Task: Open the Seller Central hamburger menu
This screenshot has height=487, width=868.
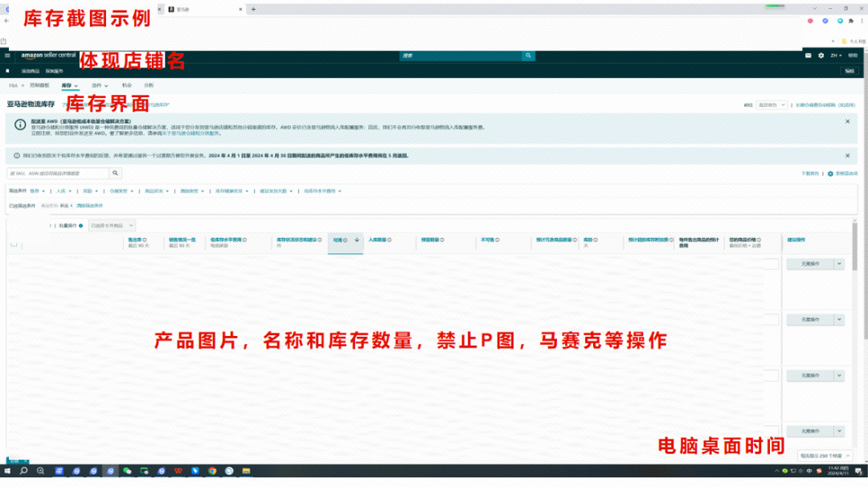Action: (x=6, y=57)
